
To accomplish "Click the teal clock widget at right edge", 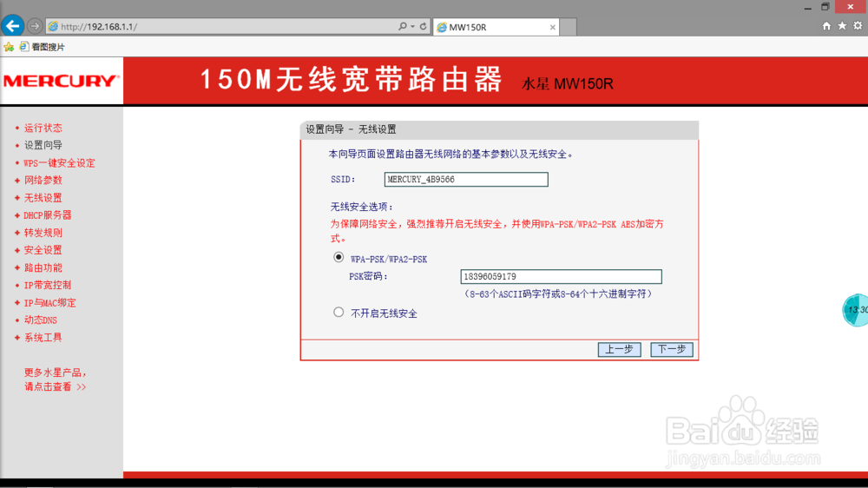I will [x=855, y=310].
